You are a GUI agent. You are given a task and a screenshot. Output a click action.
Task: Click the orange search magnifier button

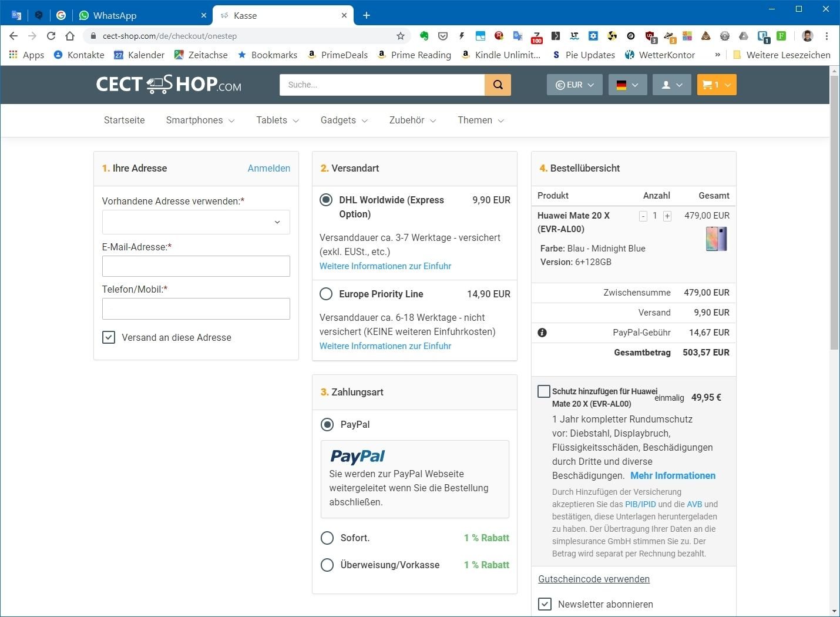click(x=498, y=85)
